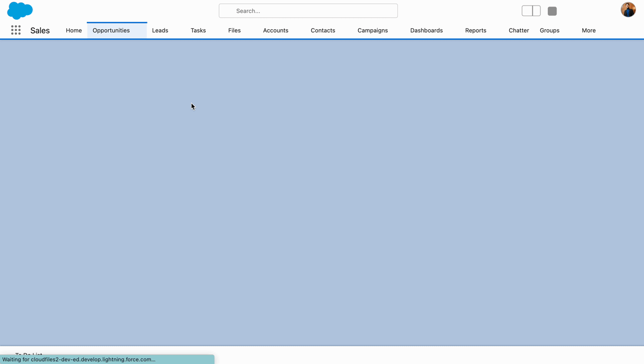The height and width of the screenshot is (364, 644).
Task: Click the split-rectangle icon in header
Action: [531, 11]
